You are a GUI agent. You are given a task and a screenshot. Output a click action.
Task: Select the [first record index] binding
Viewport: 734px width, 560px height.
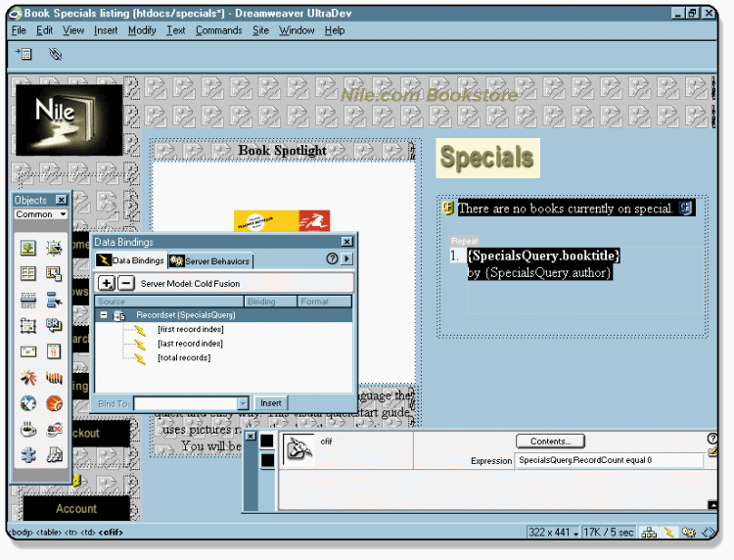tap(191, 329)
